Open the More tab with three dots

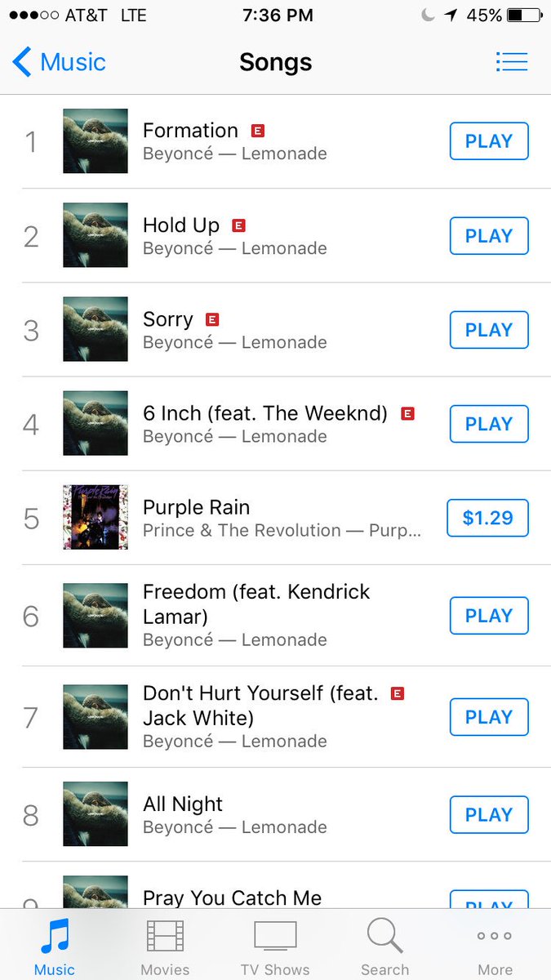pyautogui.click(x=495, y=947)
